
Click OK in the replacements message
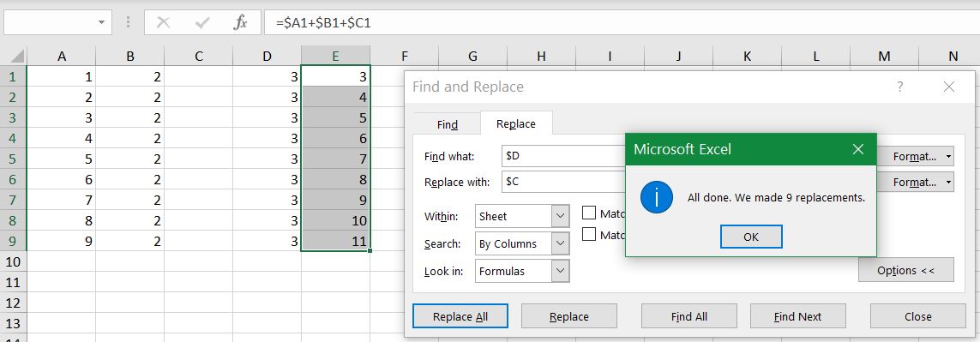pyautogui.click(x=751, y=237)
